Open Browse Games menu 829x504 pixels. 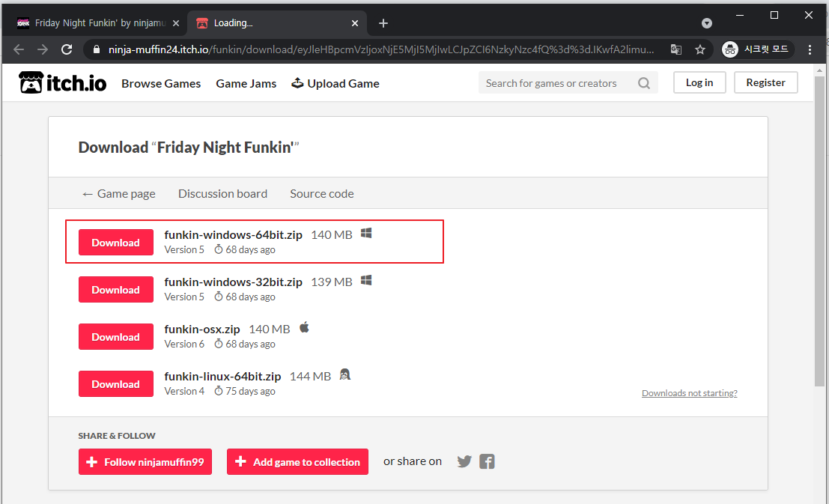[x=161, y=84]
